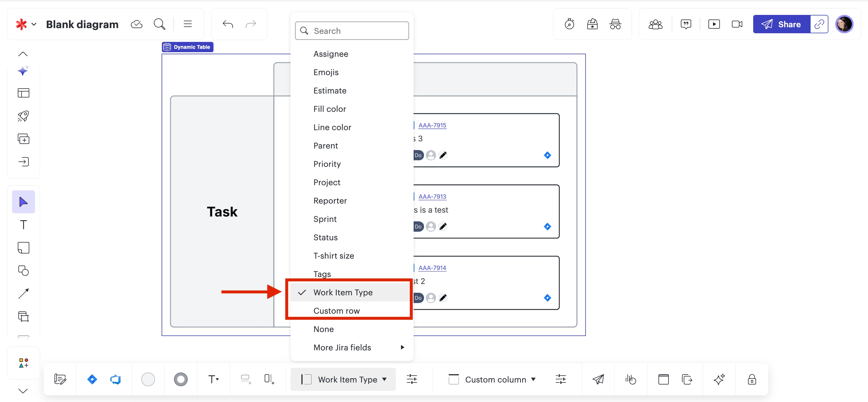Open the timer icon in top bar

pyautogui.click(x=569, y=24)
